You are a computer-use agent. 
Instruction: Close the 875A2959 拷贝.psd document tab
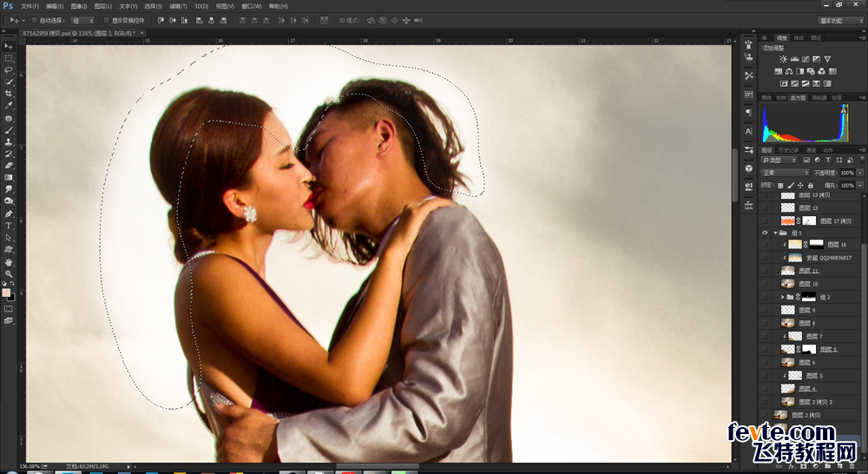coord(141,33)
